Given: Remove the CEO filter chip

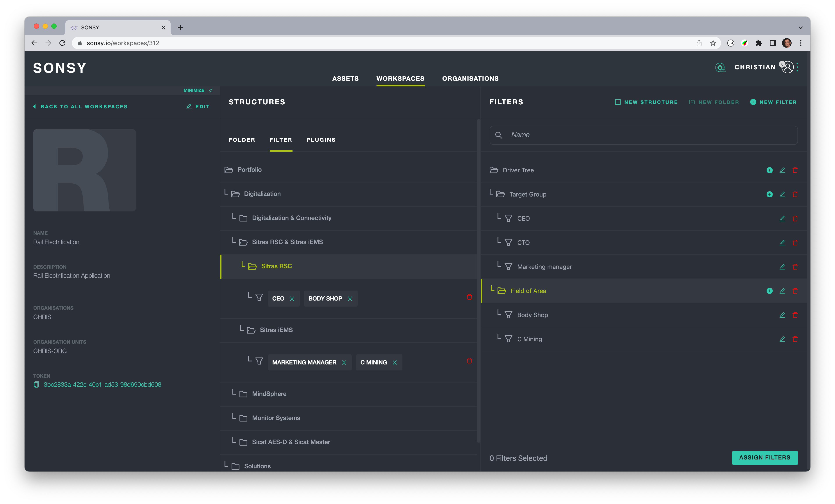Looking at the screenshot, I should (292, 298).
